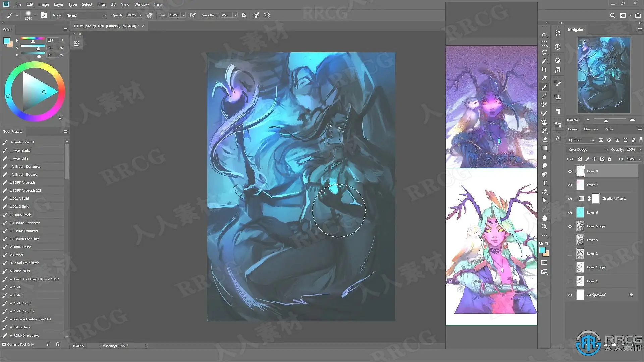644x362 pixels.
Task: Select the Eraser tool
Action: [x=544, y=139]
